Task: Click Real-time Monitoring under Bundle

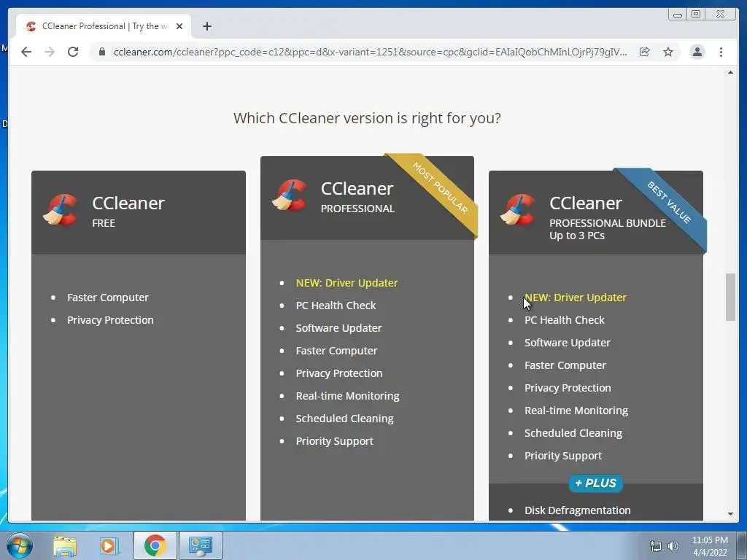Action: coord(576,411)
